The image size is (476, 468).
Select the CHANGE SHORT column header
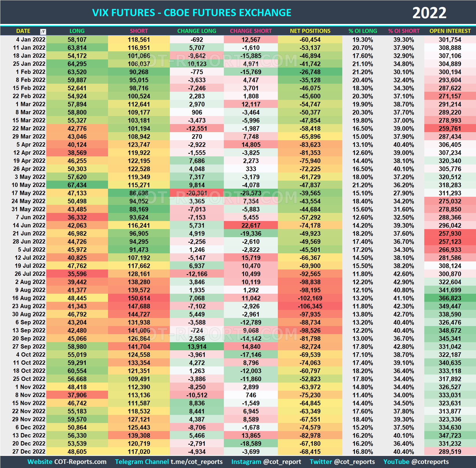tap(251, 31)
